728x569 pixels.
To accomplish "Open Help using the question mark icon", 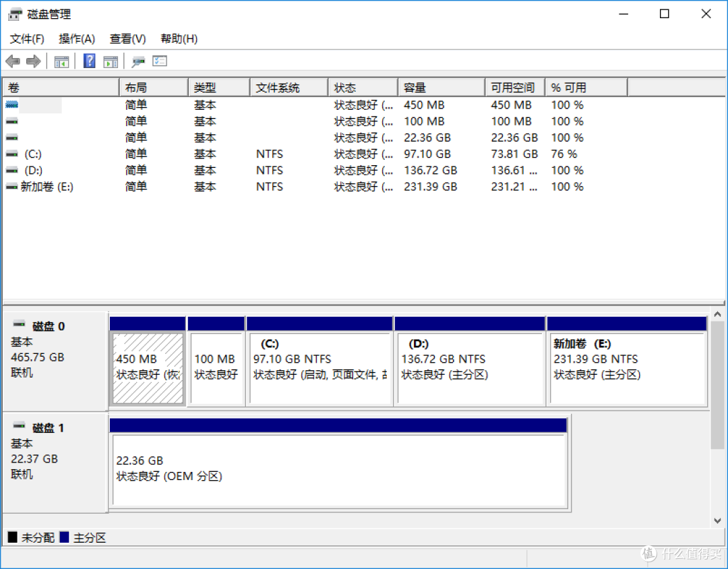I will pos(89,61).
